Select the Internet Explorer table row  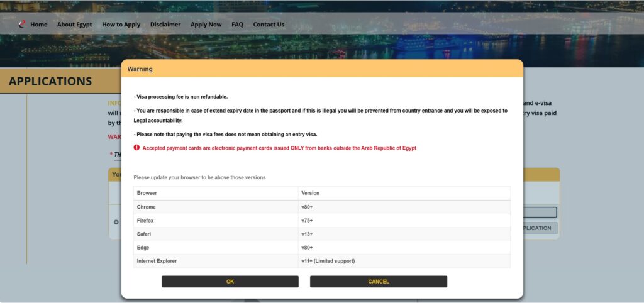pos(322,261)
